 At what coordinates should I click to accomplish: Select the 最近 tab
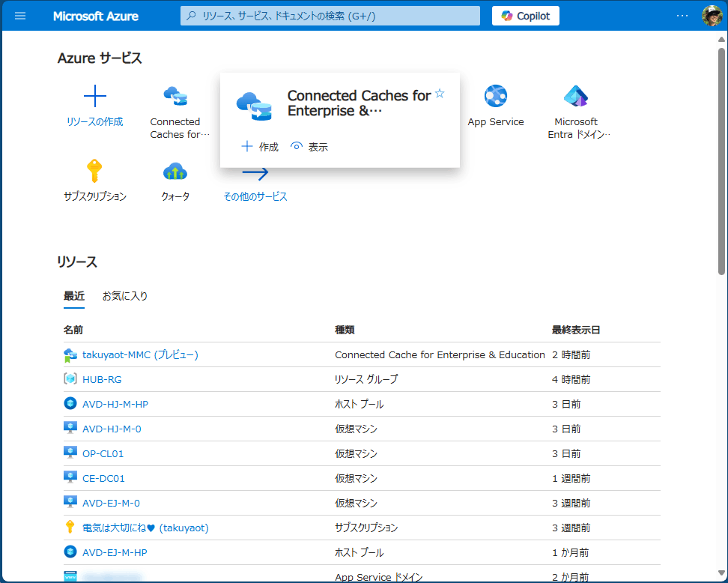tap(74, 296)
